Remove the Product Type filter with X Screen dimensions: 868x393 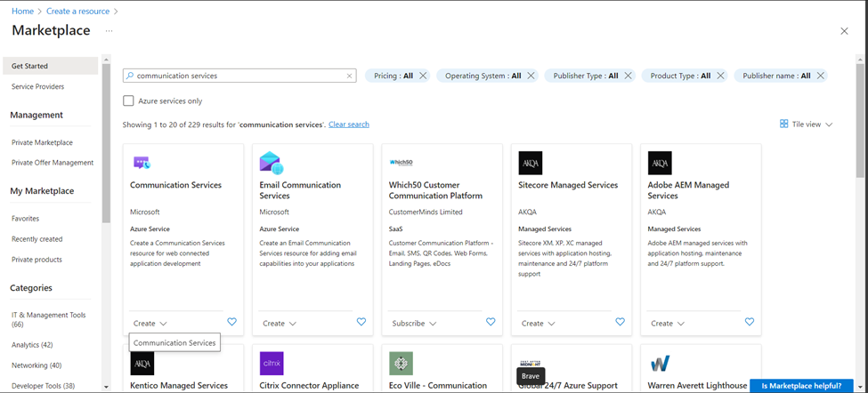pyautogui.click(x=721, y=76)
